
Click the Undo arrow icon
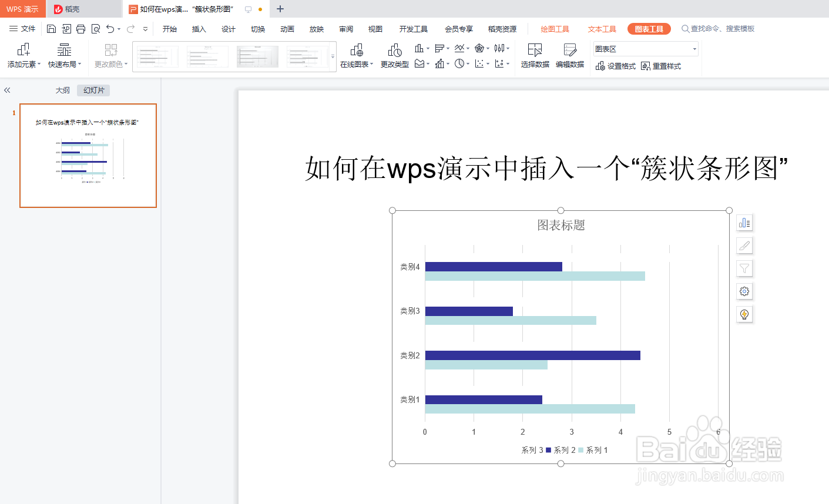pyautogui.click(x=110, y=29)
